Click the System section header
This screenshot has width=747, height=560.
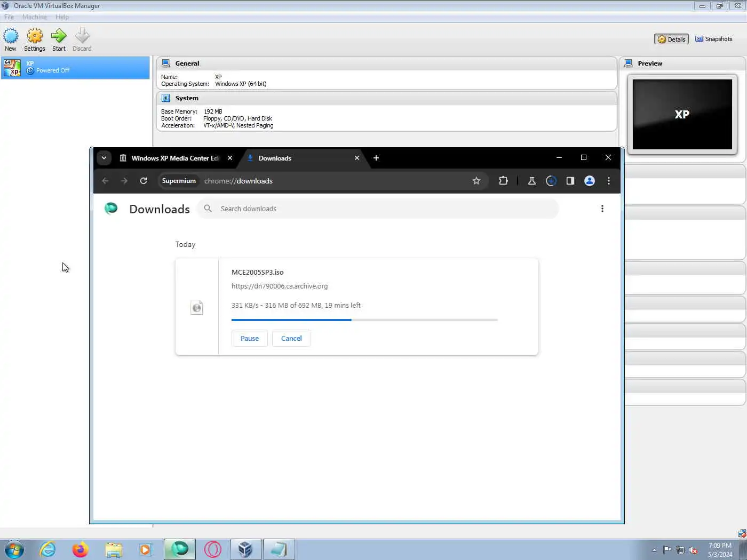pos(387,98)
